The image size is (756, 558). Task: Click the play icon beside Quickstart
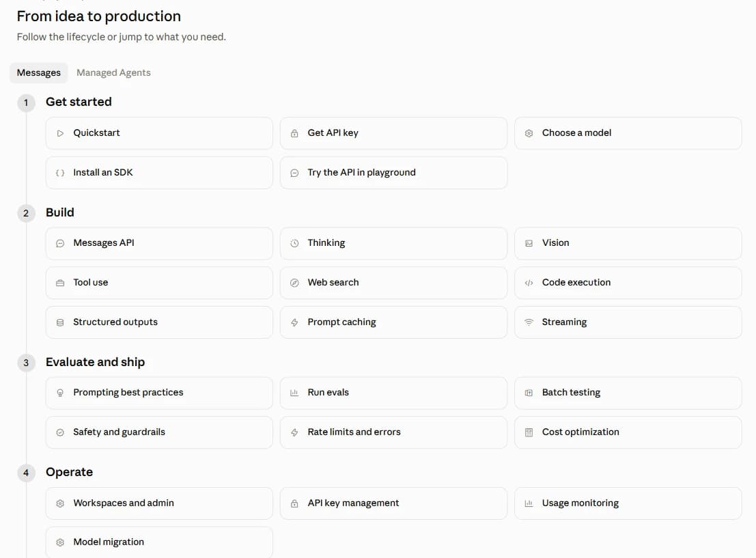coord(60,134)
